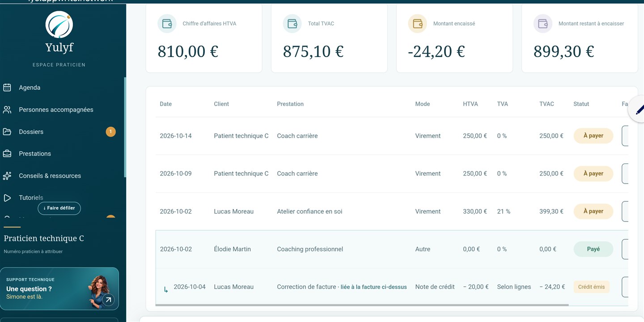Viewport: 644px width, 322px height.
Task: Click the orange notification badge on Dossiers
Action: pyautogui.click(x=110, y=132)
